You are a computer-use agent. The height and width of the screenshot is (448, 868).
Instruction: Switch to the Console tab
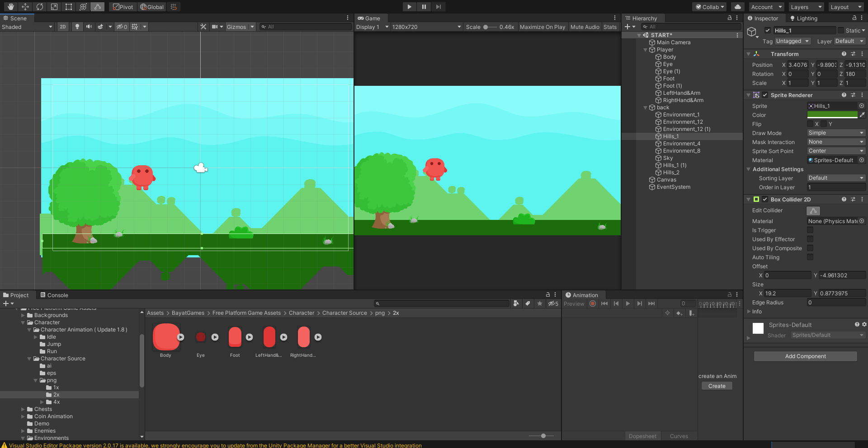point(54,295)
